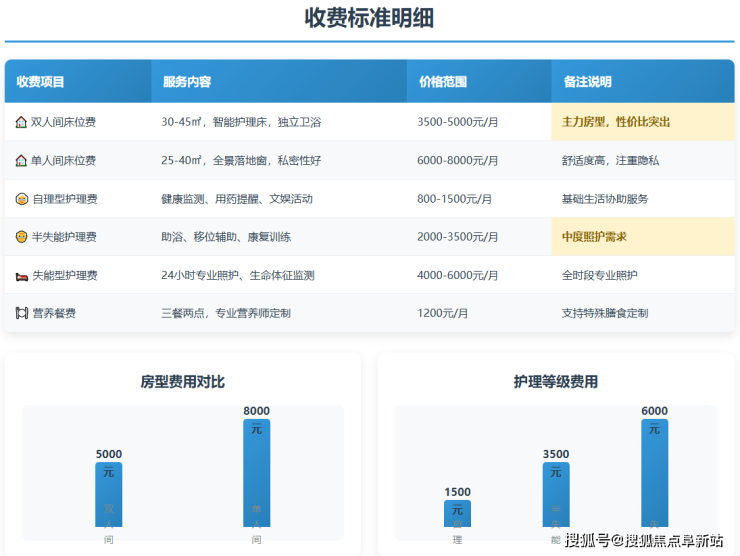
Task: Click the 1200元/月 price cell
Action: pos(443,313)
